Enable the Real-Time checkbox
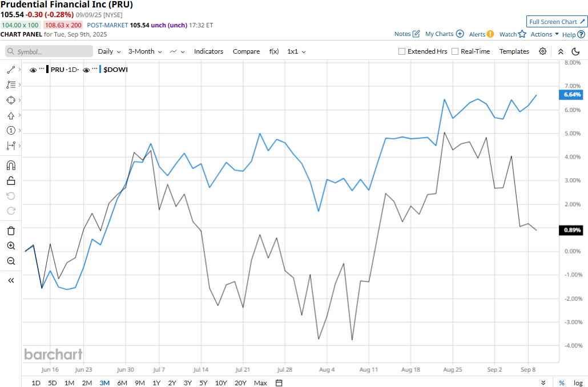The width and height of the screenshot is (588, 387). [x=455, y=51]
